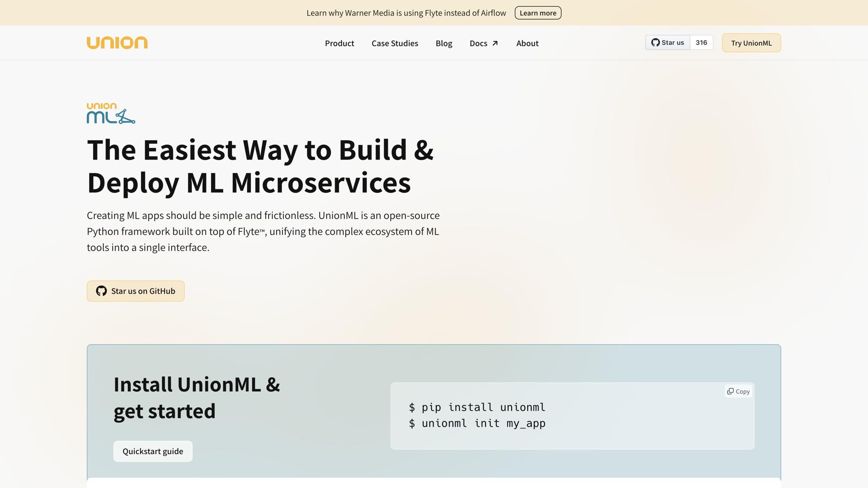Open the Case Studies page

click(394, 43)
